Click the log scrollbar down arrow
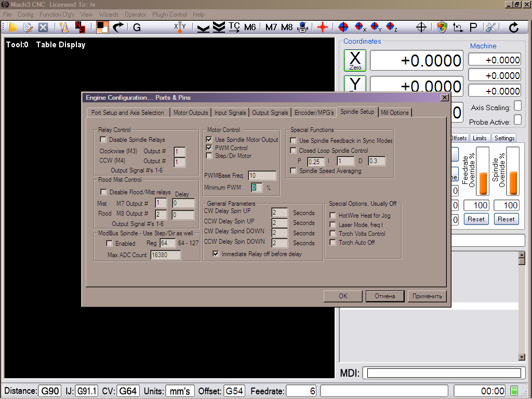This screenshot has width=532, height=399. [x=522, y=357]
